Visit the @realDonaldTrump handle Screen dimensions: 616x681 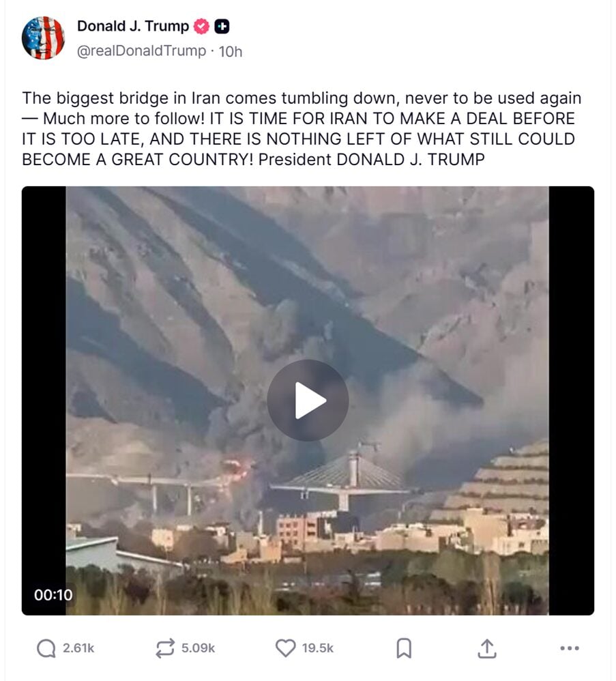click(141, 50)
